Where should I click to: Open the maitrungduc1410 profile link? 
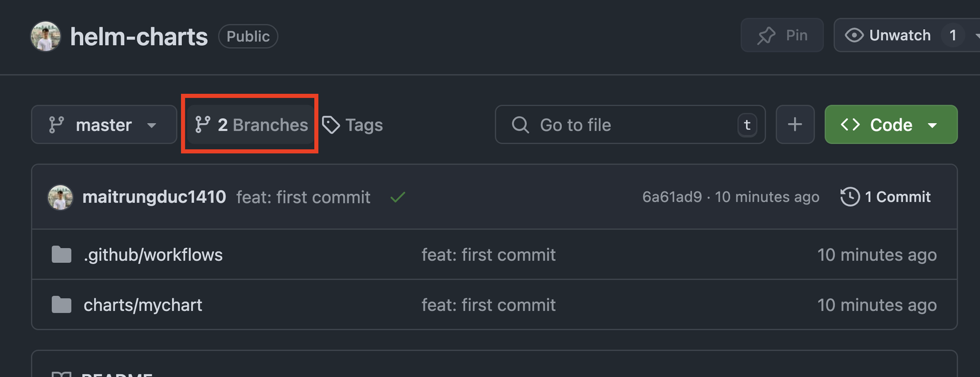coord(154,197)
